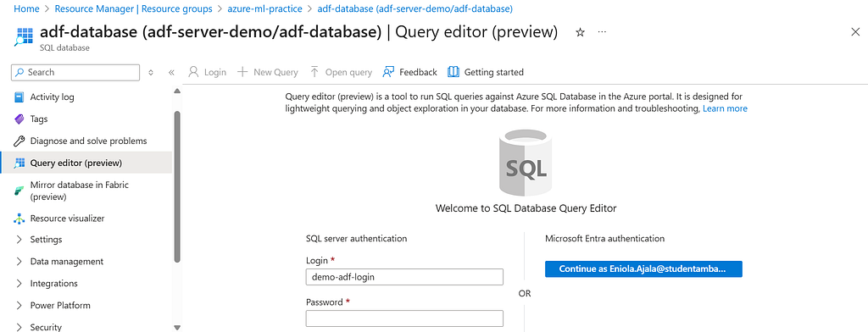Click the 'Welcome to SQL Database Query Editor' text
The image size is (868, 332).
[526, 208]
